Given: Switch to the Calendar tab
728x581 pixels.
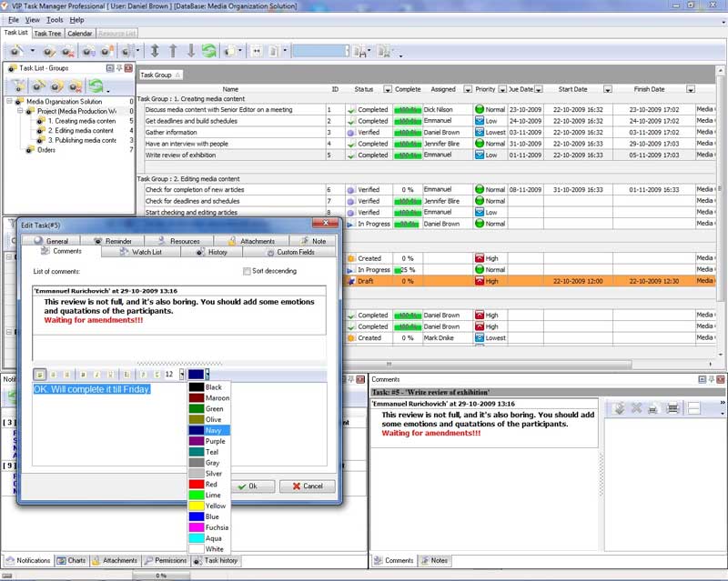Looking at the screenshot, I should pos(79,34).
